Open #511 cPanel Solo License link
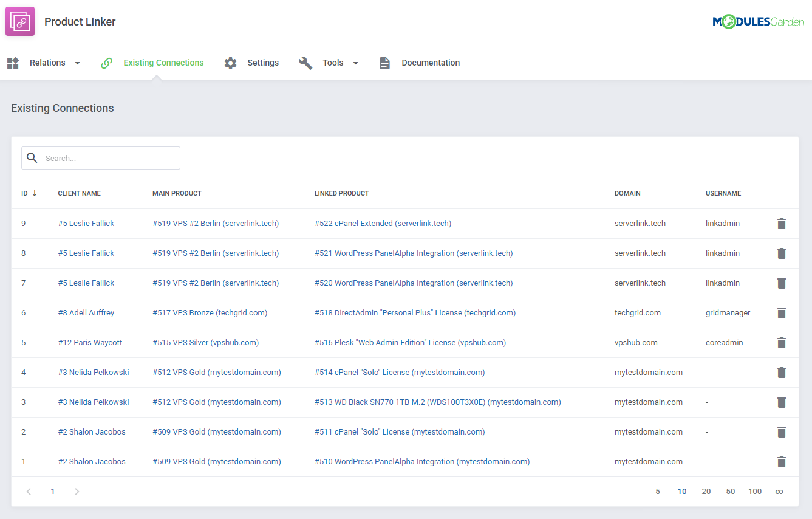 [400, 432]
